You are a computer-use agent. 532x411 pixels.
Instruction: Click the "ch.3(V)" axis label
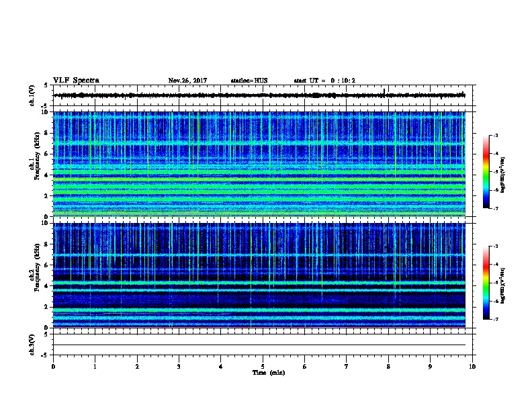pos(32,345)
